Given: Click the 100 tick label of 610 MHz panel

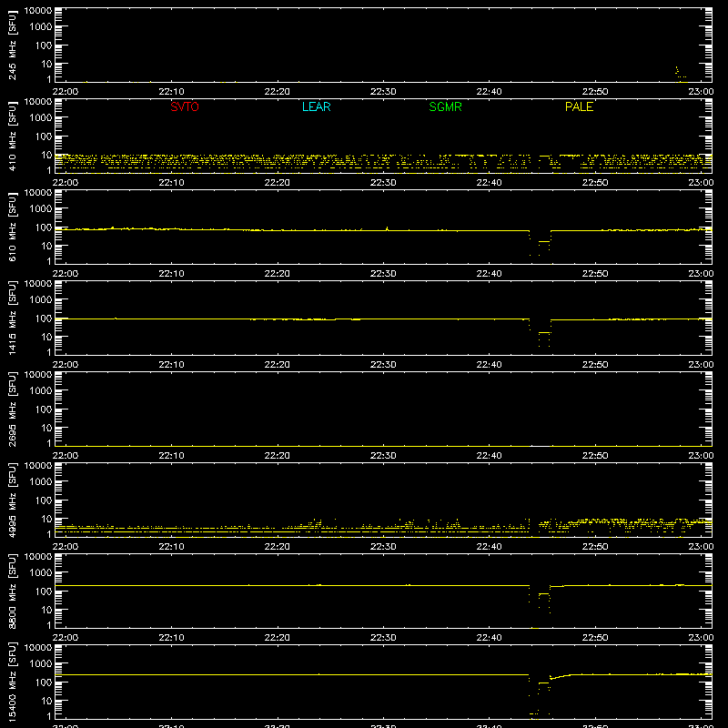Looking at the screenshot, I should pyautogui.click(x=44, y=227).
